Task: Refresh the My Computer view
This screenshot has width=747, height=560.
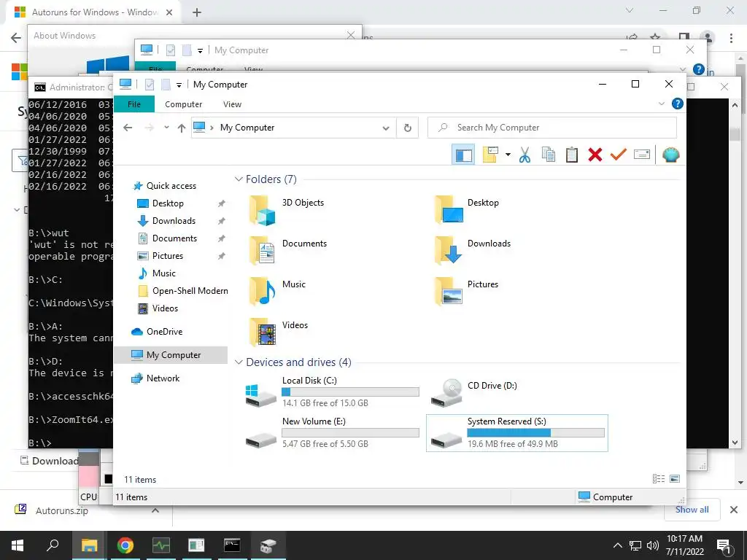Action: 407,128
